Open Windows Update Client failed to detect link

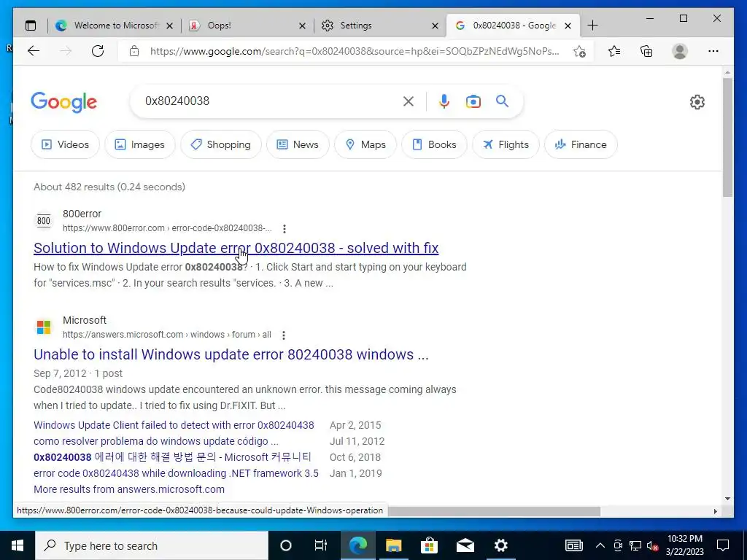[x=174, y=425]
